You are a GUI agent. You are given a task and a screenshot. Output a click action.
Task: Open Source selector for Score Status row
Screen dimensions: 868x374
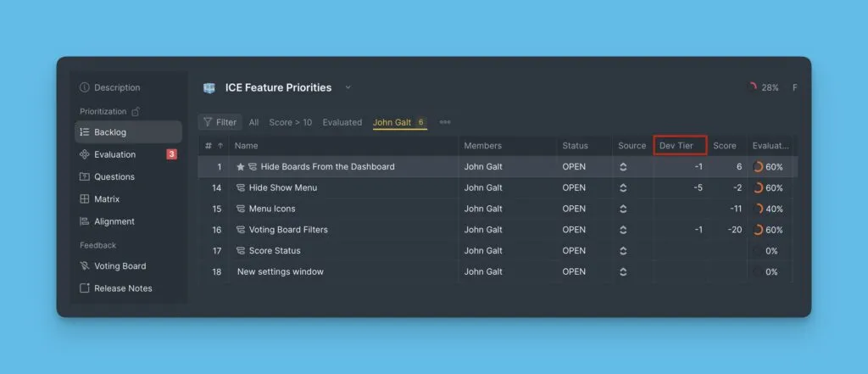click(623, 251)
